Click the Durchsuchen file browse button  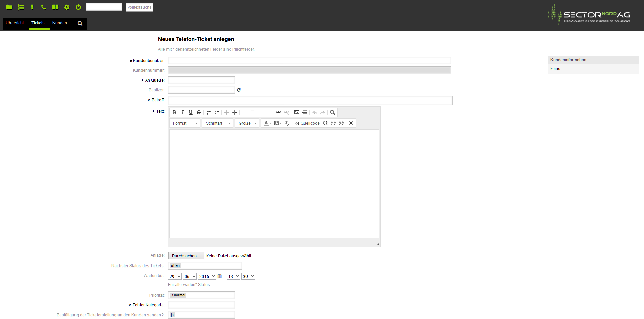[186, 256]
